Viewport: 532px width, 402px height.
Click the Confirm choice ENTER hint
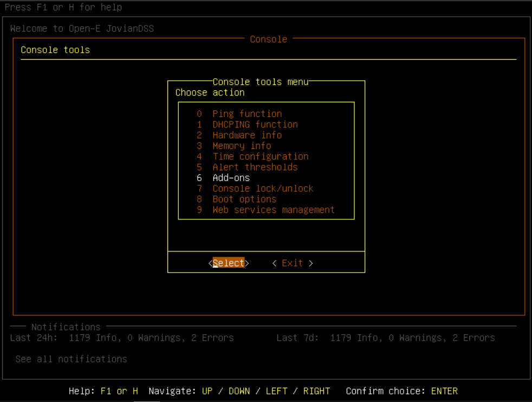coord(401,391)
